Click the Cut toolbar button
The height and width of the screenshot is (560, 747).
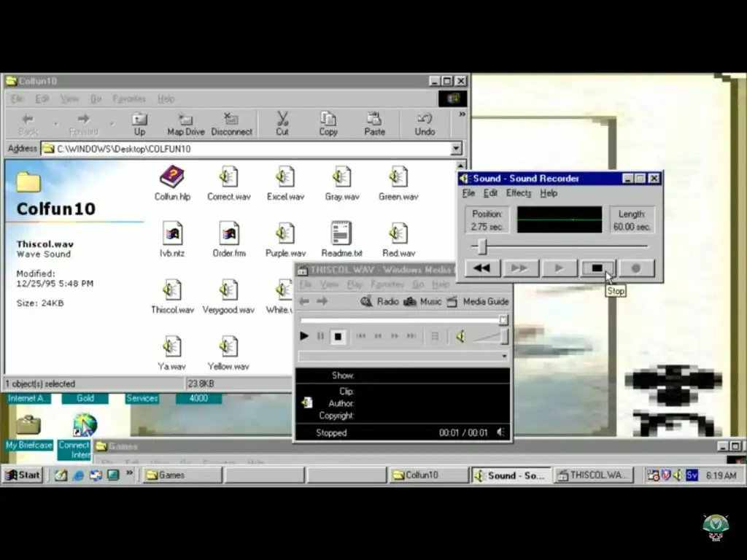click(x=282, y=124)
